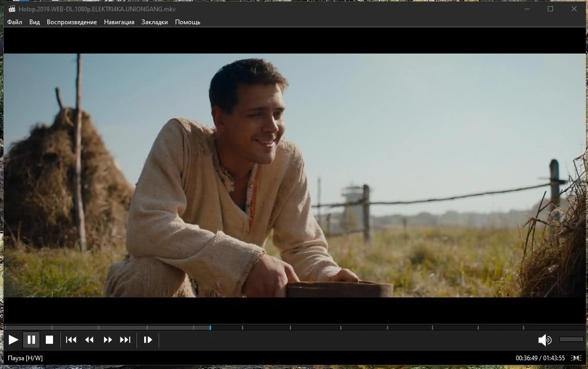Click the Пауза [H/W] status text
The image size is (588, 369).
pyautogui.click(x=25, y=358)
